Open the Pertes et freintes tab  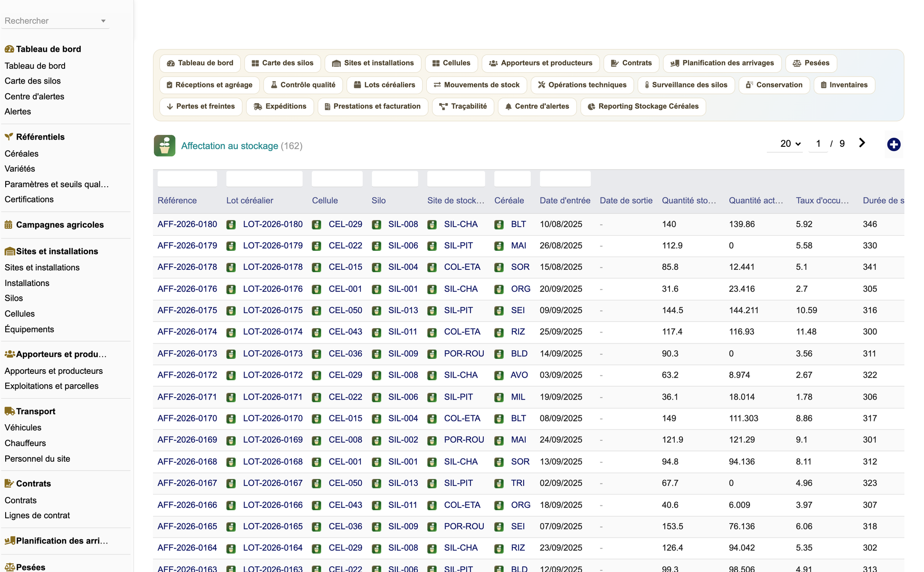(x=201, y=106)
